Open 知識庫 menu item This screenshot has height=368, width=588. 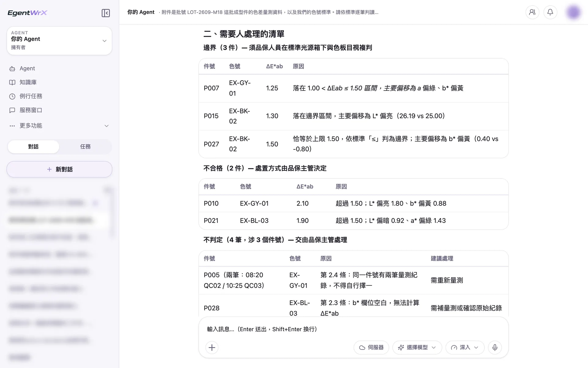click(x=59, y=82)
